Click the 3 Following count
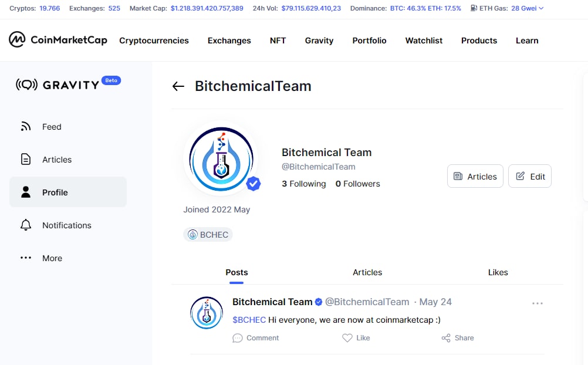The height and width of the screenshot is (365, 588). 304,184
